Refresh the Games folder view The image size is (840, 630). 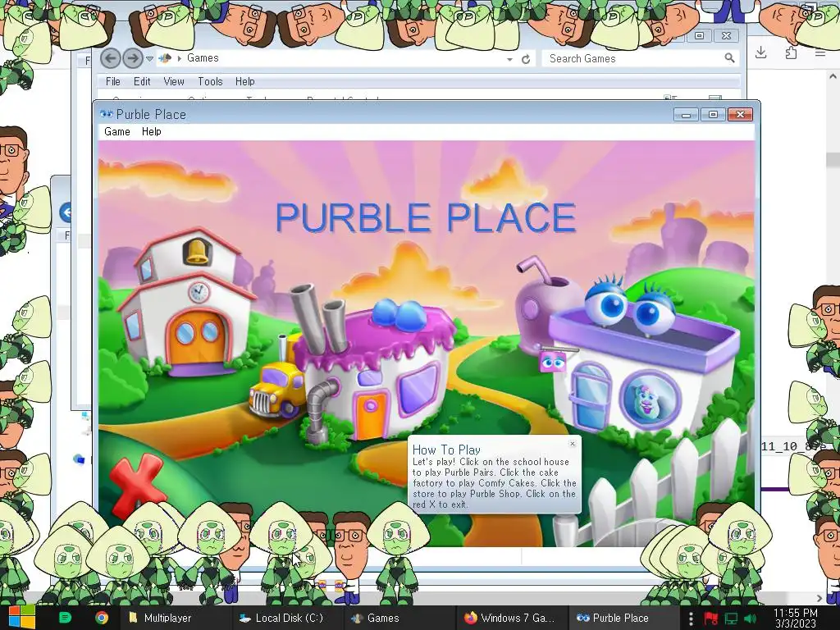click(x=526, y=59)
